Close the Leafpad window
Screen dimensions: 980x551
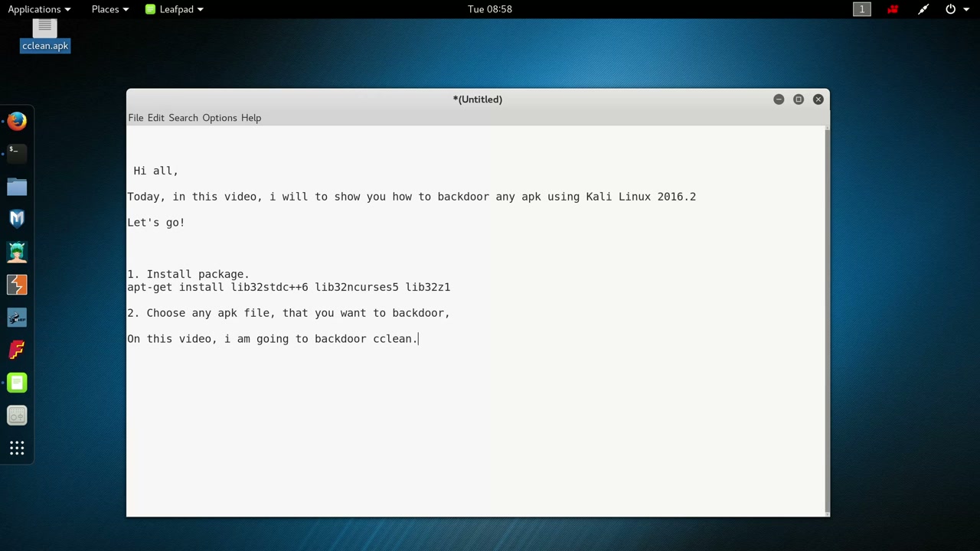pyautogui.click(x=818, y=99)
